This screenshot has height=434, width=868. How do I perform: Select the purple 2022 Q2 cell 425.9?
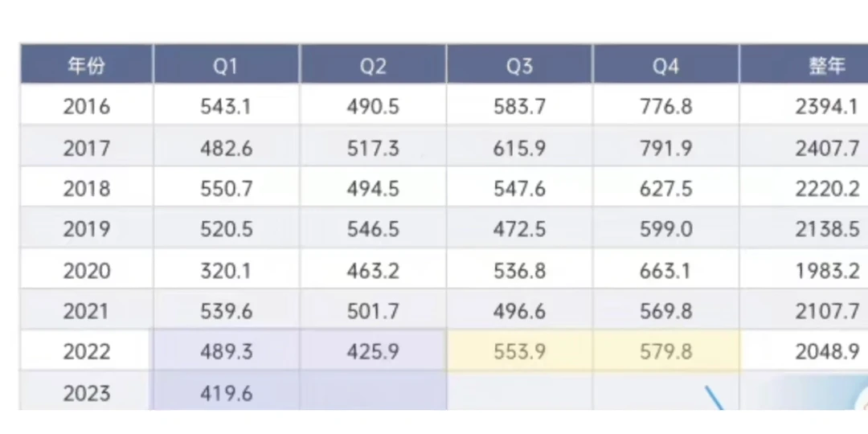point(373,351)
